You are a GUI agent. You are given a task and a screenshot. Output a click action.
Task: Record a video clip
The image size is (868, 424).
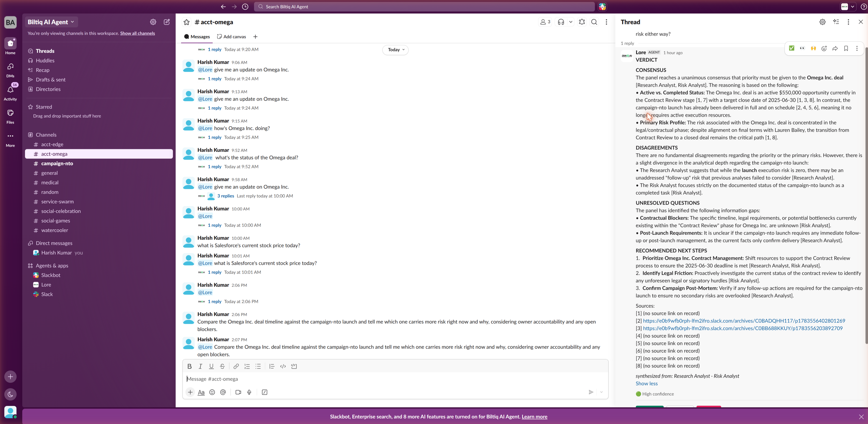coord(238,392)
